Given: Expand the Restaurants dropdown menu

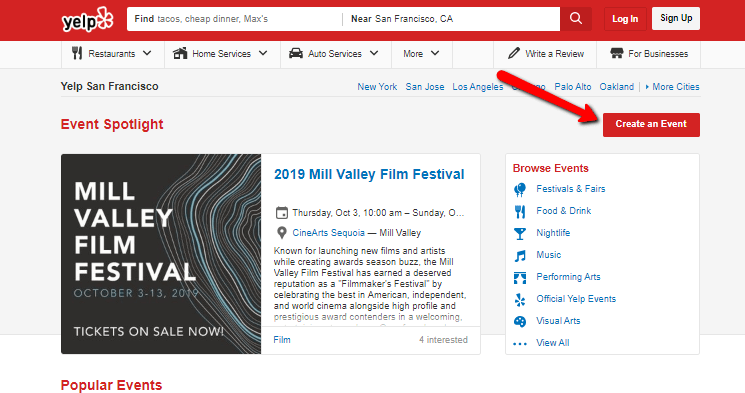Looking at the screenshot, I should [x=113, y=54].
